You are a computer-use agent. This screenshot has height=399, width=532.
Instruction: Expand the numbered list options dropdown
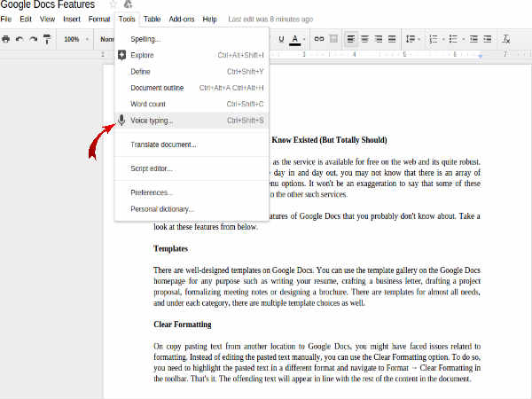443,39
